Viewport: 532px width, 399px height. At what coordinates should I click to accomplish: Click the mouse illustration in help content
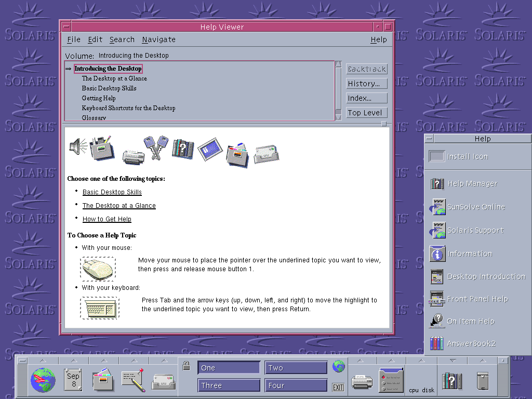click(x=98, y=269)
